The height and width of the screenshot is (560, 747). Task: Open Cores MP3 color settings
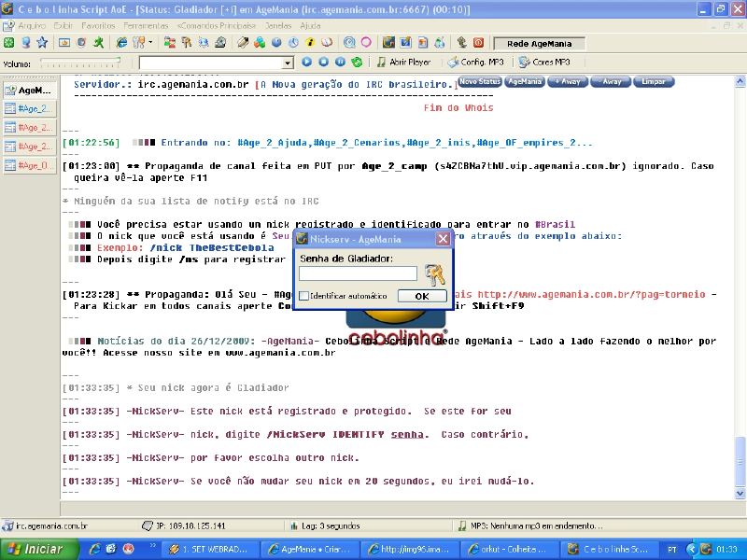pyautogui.click(x=544, y=62)
